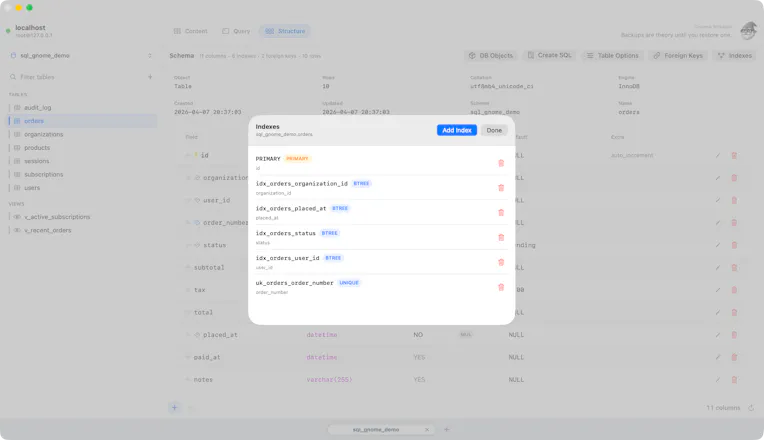Click the Add Index button

(x=457, y=130)
